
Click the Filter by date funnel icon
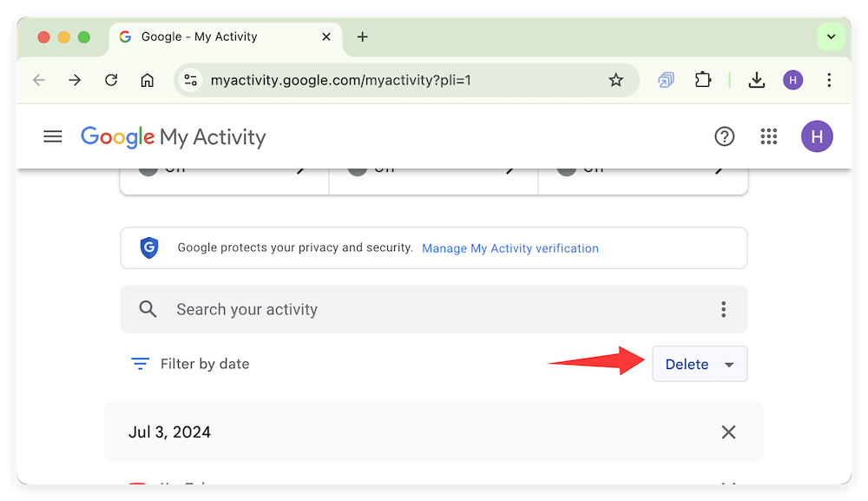(x=140, y=364)
